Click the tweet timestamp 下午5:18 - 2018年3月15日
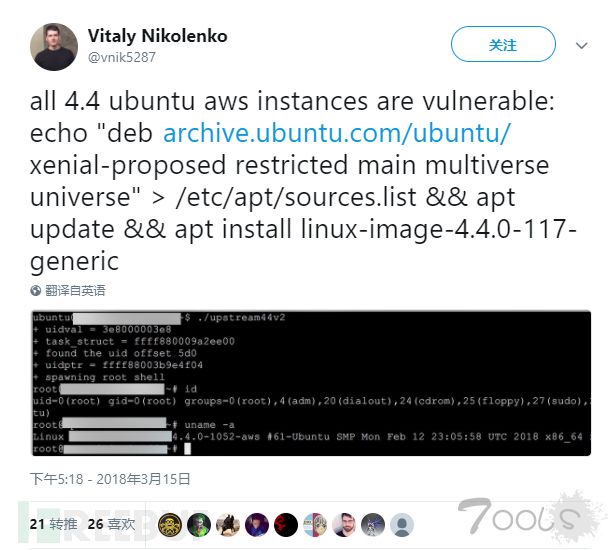 [110, 479]
